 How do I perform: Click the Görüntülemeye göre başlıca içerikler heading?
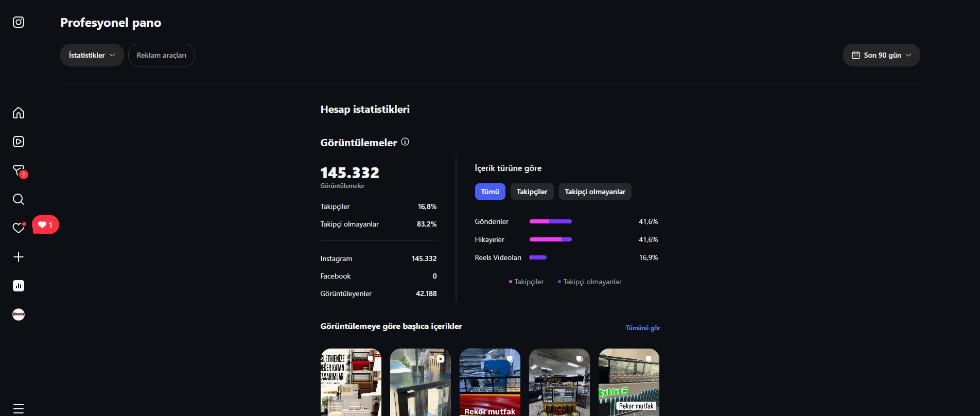tap(391, 326)
